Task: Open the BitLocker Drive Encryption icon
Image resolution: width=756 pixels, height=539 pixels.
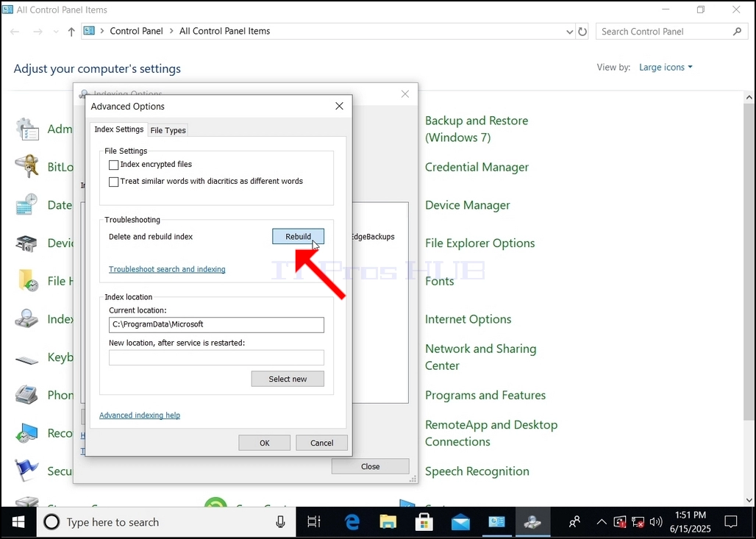Action: (27, 167)
